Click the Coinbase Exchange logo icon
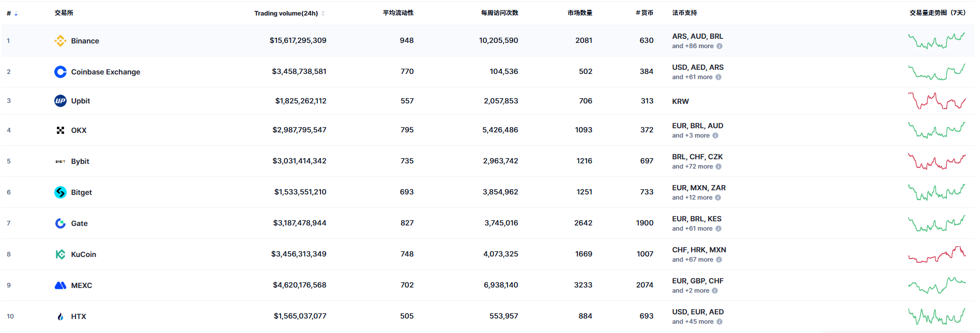 coord(60,72)
